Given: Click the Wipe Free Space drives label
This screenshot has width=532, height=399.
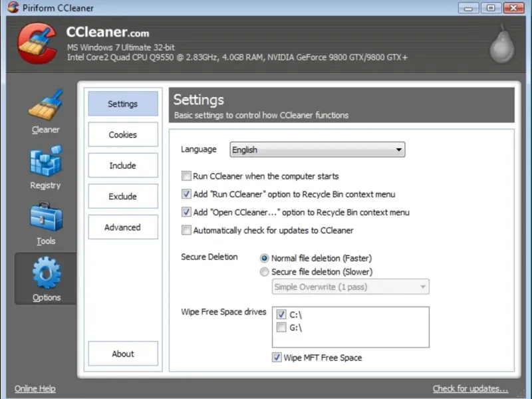Looking at the screenshot, I should click(x=223, y=311).
